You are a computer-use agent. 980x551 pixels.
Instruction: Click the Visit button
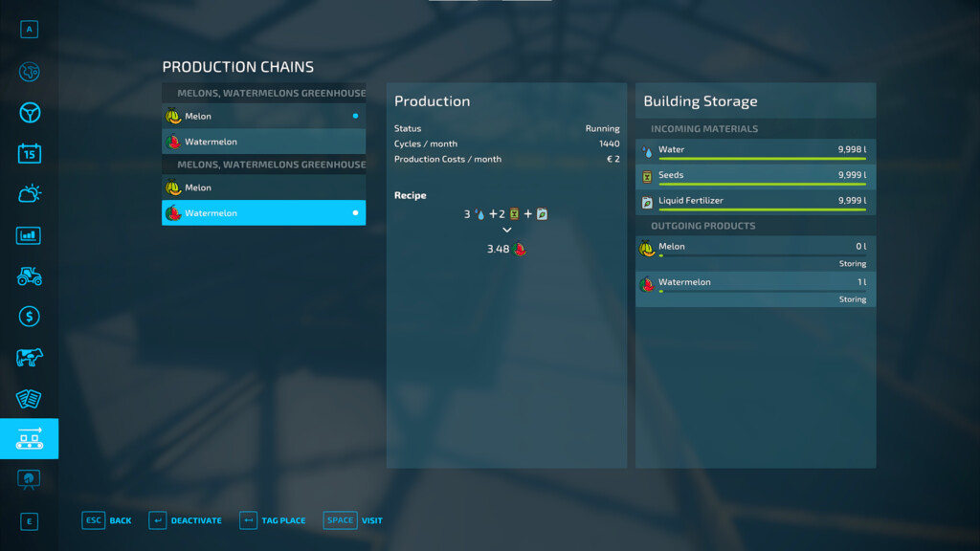[x=353, y=520]
